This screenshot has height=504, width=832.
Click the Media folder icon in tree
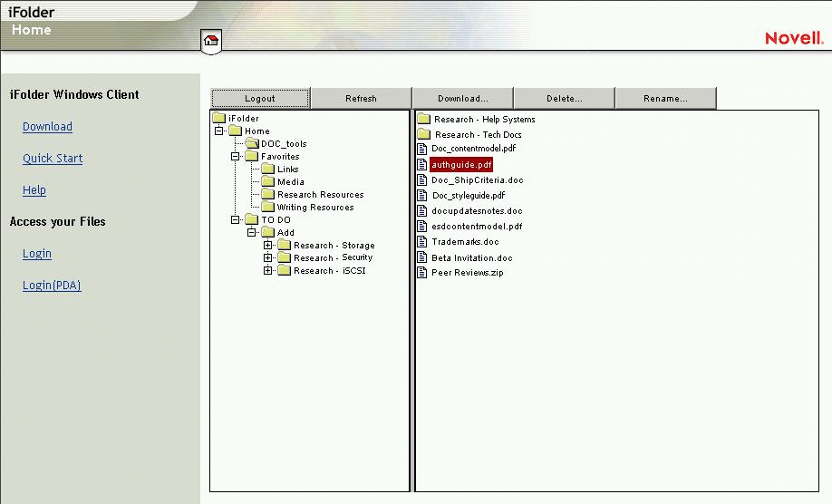tap(267, 181)
